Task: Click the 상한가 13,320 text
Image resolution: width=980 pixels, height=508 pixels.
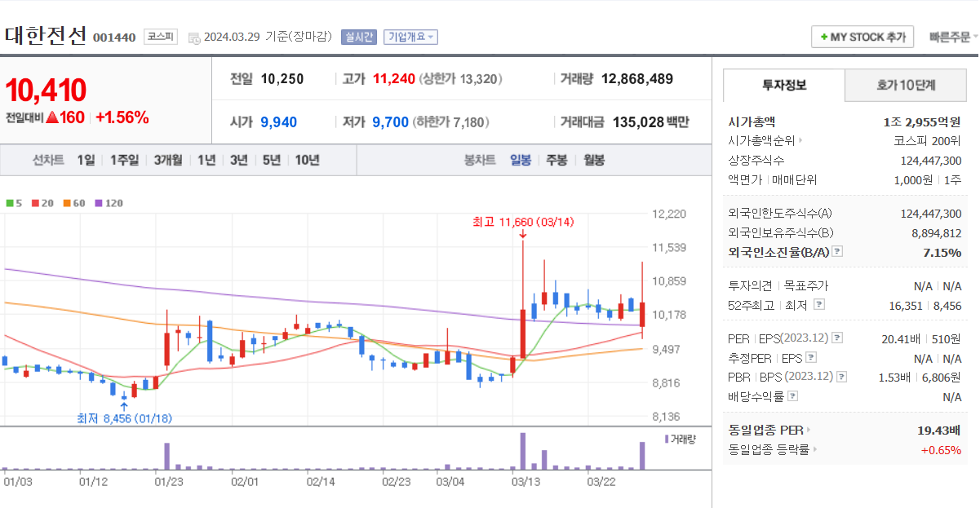Action: pos(461,79)
